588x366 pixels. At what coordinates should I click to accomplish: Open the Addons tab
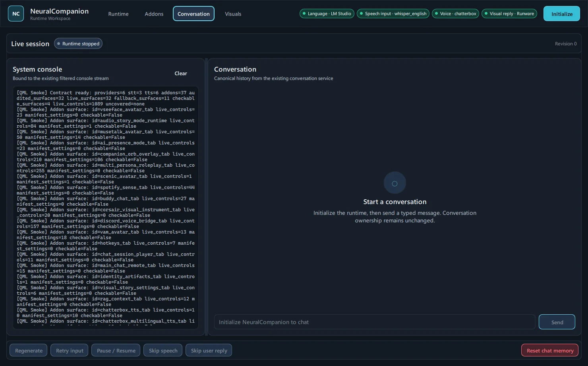pos(154,14)
